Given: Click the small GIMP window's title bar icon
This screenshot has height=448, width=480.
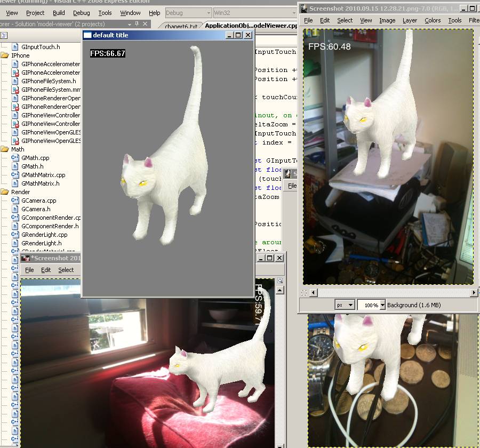Looking at the screenshot, I should point(288,174).
